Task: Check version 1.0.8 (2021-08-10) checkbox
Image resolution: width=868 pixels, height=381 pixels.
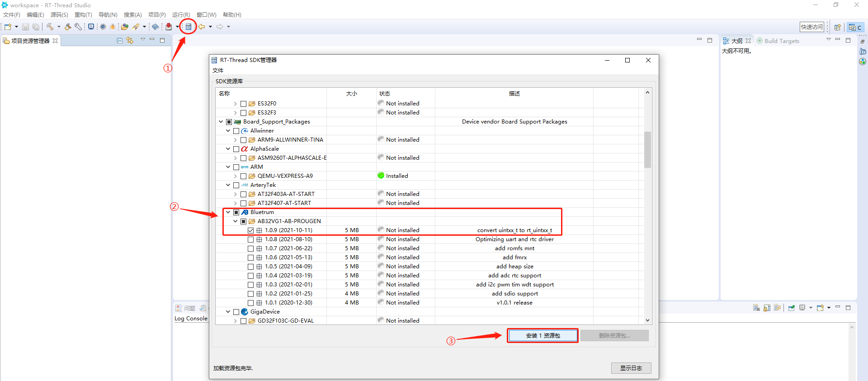Action: (251, 239)
